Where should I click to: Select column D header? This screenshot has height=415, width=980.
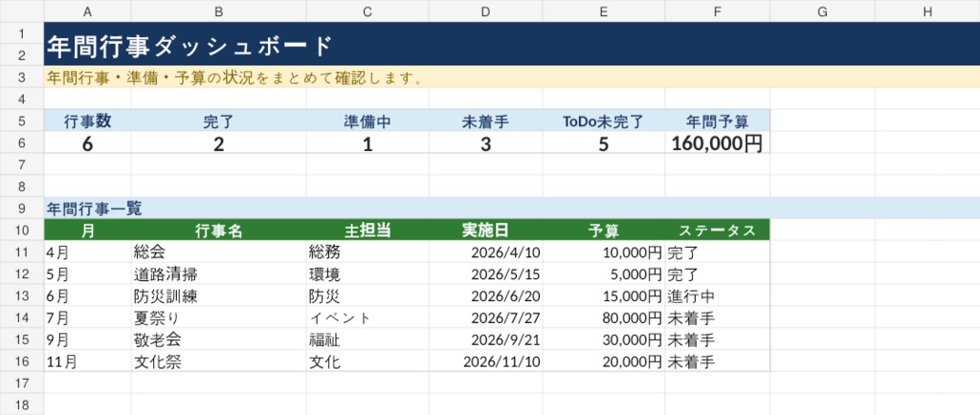coord(485,11)
